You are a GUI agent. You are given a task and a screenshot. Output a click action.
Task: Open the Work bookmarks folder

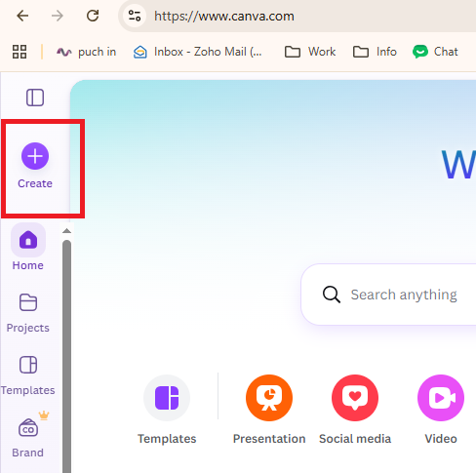coord(310,52)
